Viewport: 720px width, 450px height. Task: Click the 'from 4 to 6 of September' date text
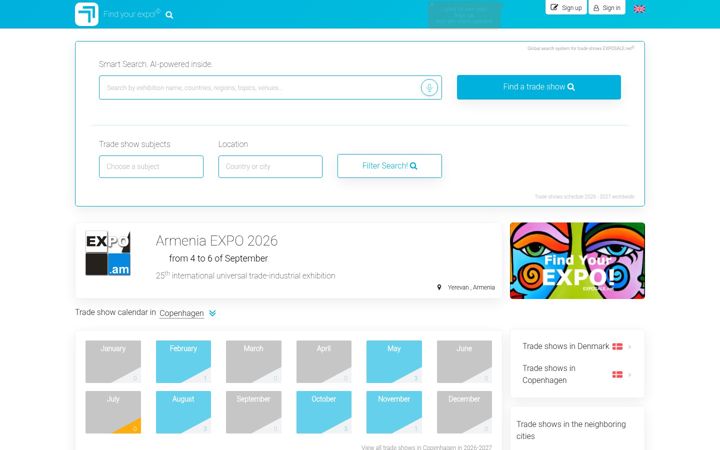click(218, 259)
